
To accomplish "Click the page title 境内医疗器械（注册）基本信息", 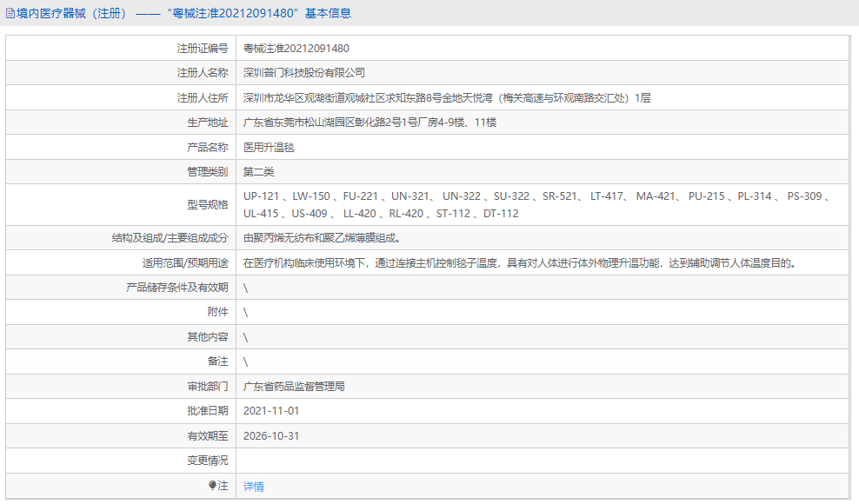I will pos(183,13).
